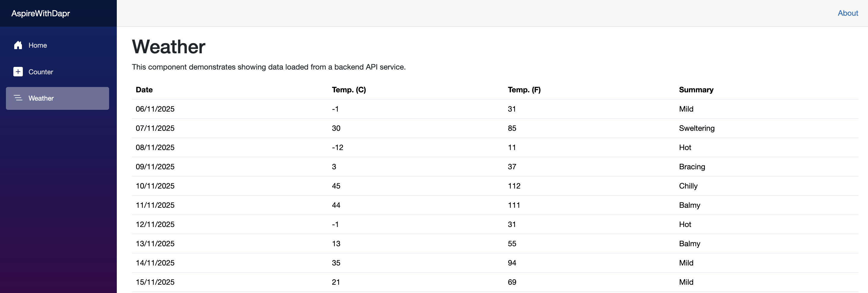Screen dimensions: 868x293
Task: Go to the Counter page
Action: click(40, 72)
